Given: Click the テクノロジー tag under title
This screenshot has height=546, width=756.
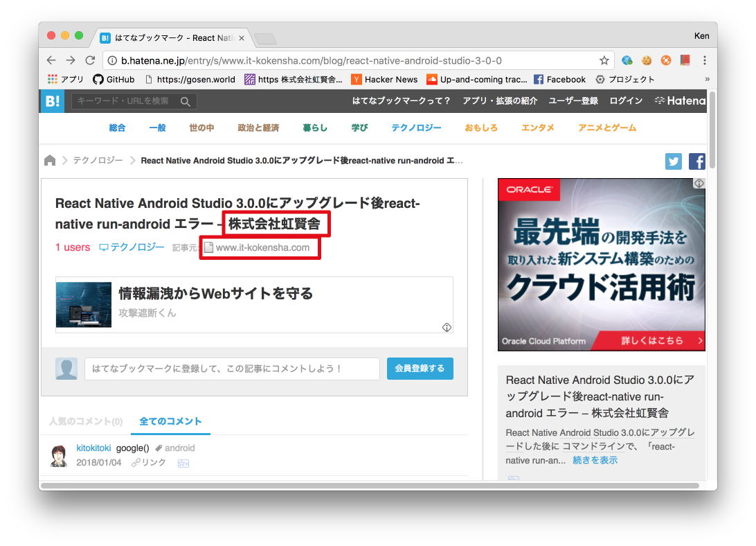Looking at the screenshot, I should pos(132,247).
